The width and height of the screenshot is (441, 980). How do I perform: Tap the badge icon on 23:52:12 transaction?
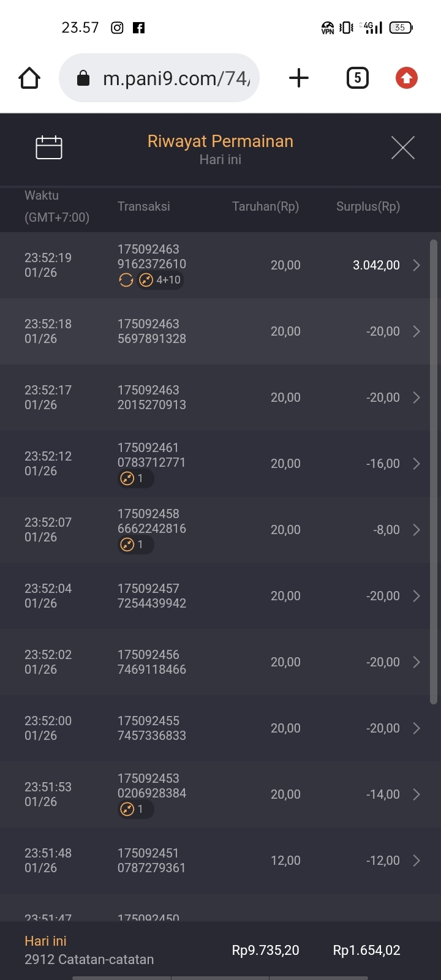pos(127,478)
